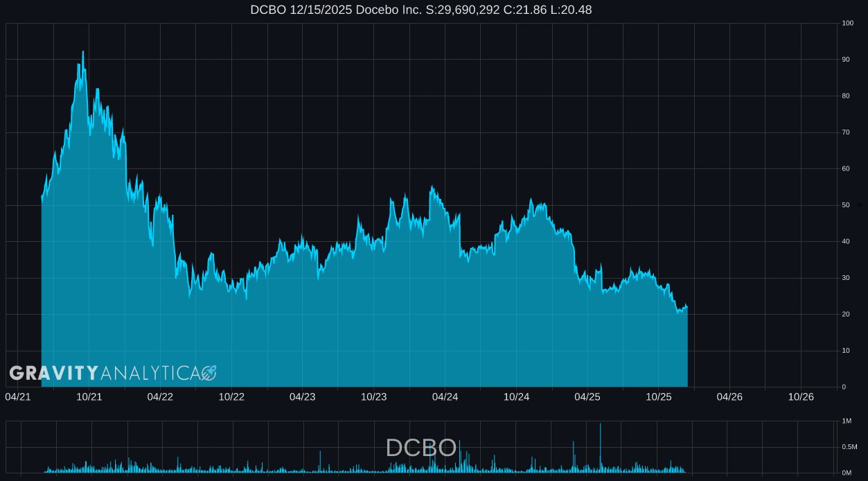Select the 04/21 date label on x-axis
Screen dimensions: 868x481
tap(18, 397)
